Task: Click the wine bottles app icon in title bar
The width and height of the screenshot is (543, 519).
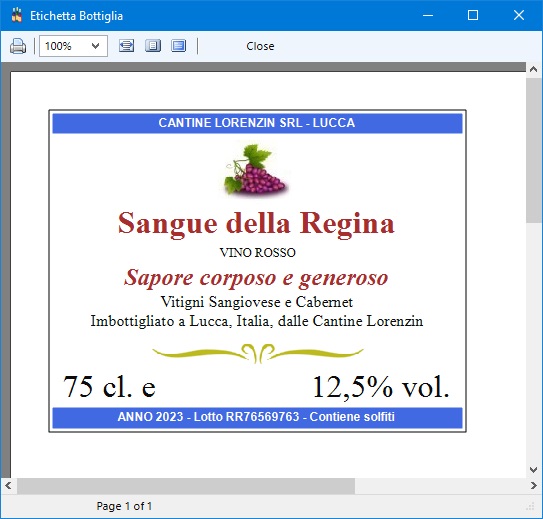Action: coord(17,15)
